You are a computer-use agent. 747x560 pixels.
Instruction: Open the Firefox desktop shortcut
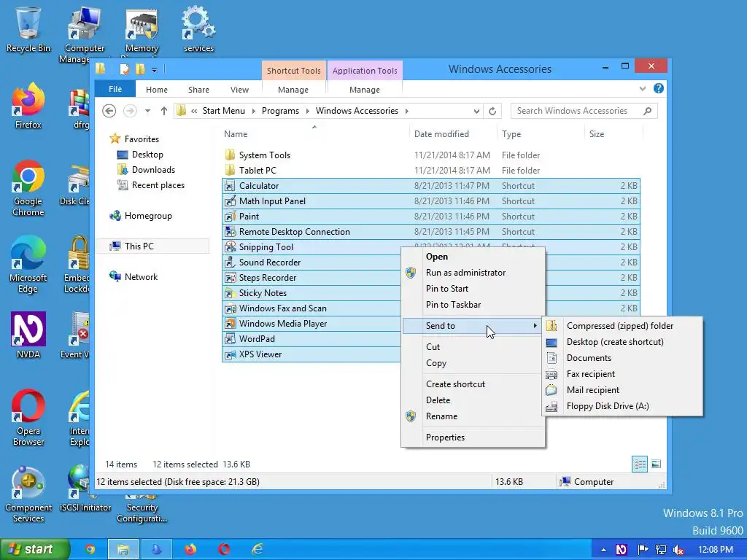click(x=28, y=106)
